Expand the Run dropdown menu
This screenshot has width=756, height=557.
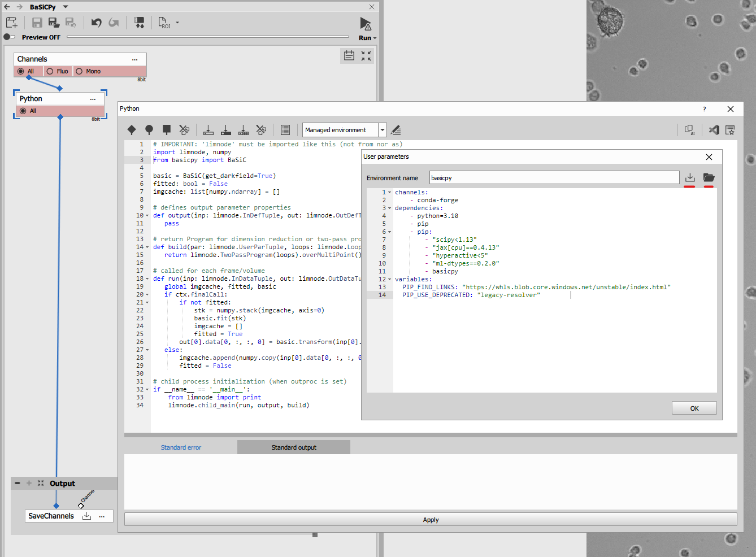click(375, 38)
